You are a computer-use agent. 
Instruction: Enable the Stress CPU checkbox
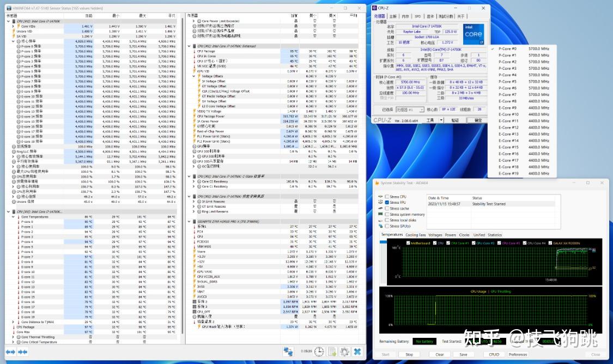(387, 197)
